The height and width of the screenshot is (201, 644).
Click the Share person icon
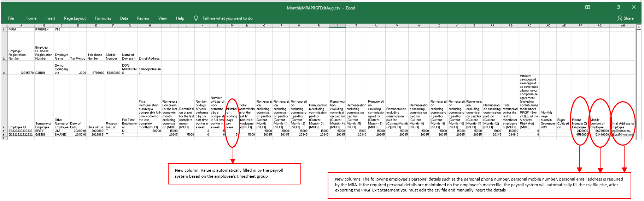click(620, 18)
